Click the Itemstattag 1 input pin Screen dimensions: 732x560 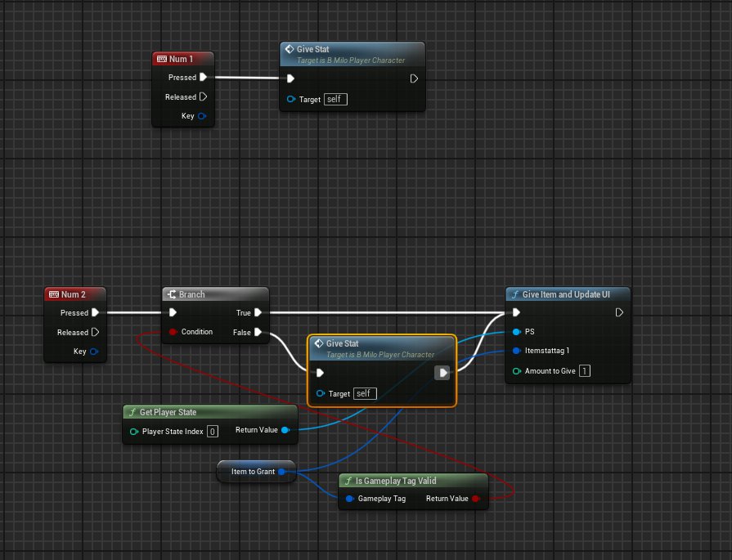(x=516, y=351)
